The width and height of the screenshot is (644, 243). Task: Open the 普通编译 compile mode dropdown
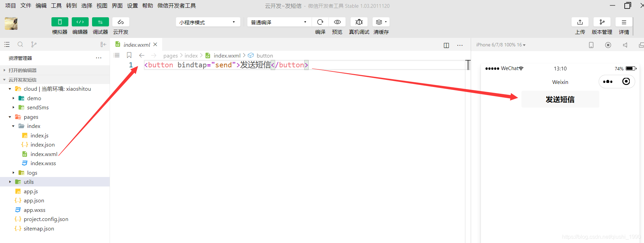(279, 22)
